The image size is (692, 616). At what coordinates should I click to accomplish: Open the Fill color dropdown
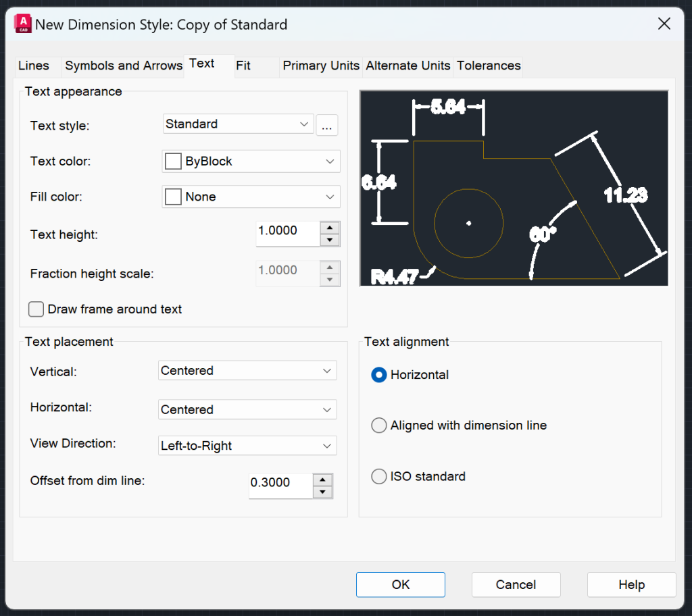tap(329, 197)
